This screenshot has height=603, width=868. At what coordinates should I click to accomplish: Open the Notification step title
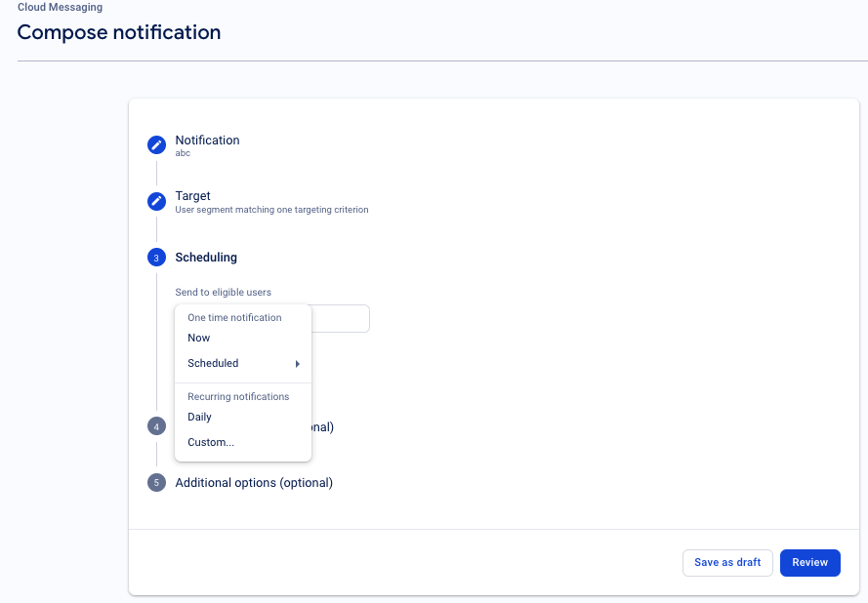207,141
